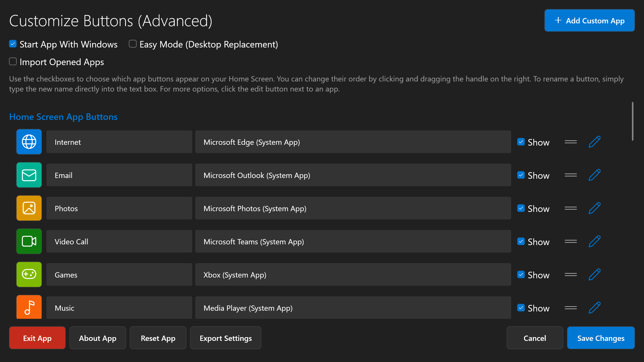Click the Email envelope app icon
This screenshot has width=644, height=362.
[29, 175]
